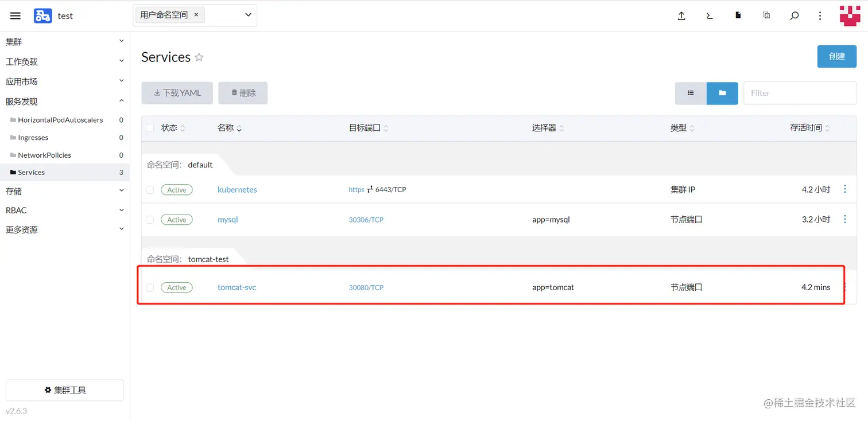Open the namespace filter dropdown arrow

click(248, 15)
